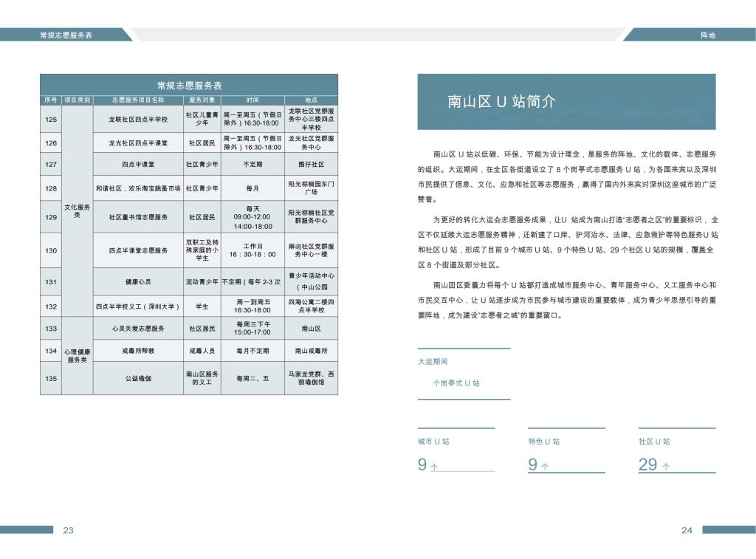The image size is (756, 559).
Task: Click the '9 个' value under 城市 U 站
Action: pyautogui.click(x=427, y=464)
